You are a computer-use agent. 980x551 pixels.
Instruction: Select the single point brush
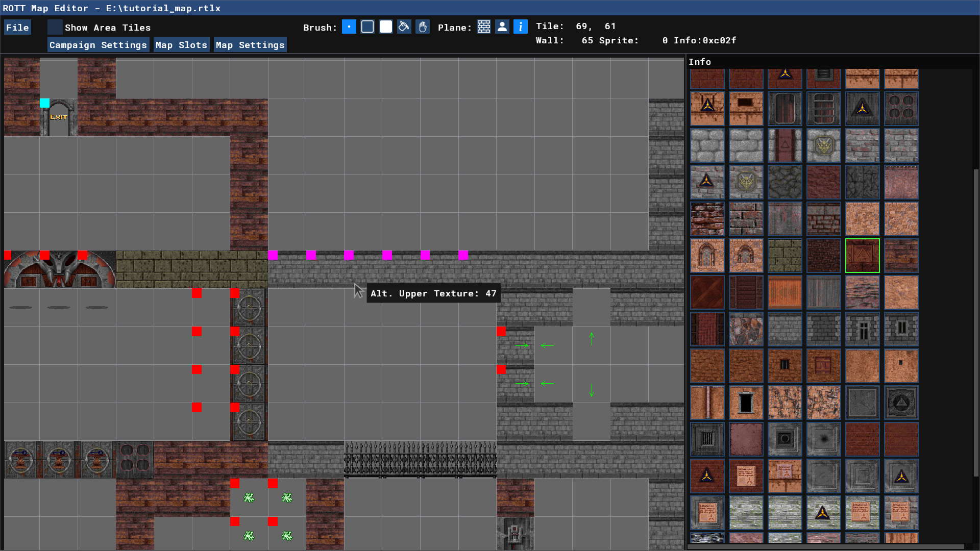349,27
